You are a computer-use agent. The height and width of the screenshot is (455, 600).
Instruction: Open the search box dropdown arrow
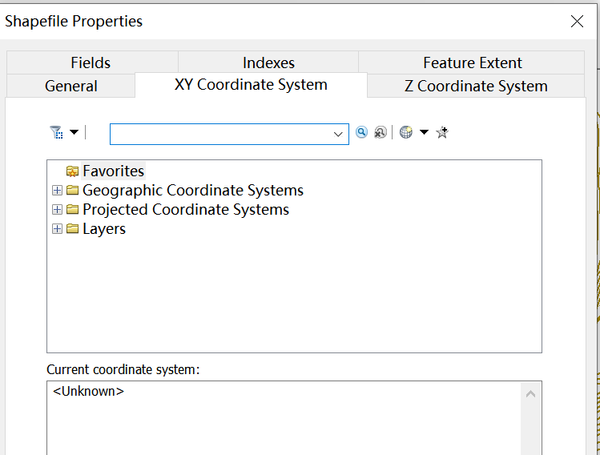click(x=338, y=133)
